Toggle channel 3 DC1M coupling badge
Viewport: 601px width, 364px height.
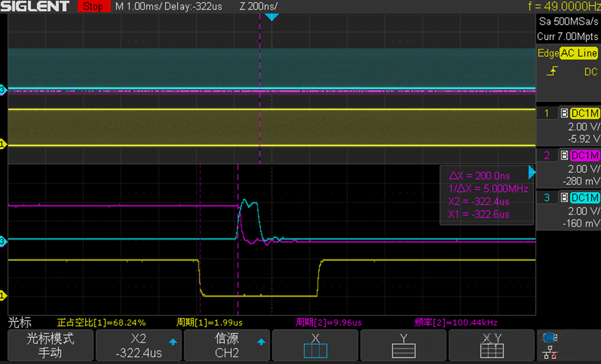point(584,198)
